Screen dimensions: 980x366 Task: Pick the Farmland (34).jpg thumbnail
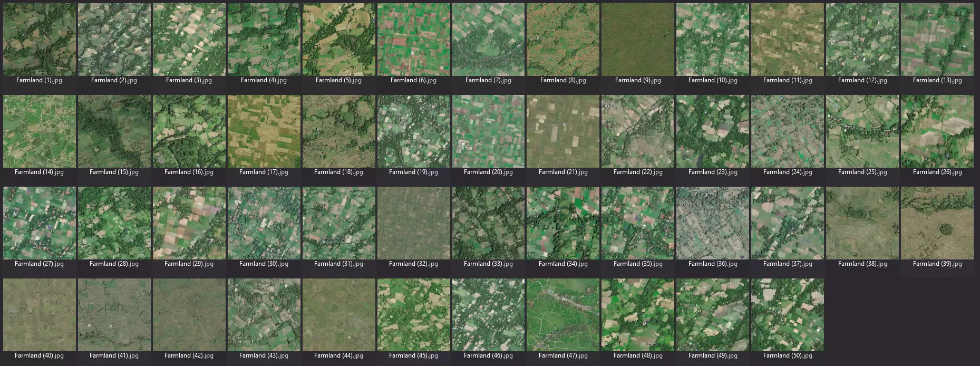point(563,223)
